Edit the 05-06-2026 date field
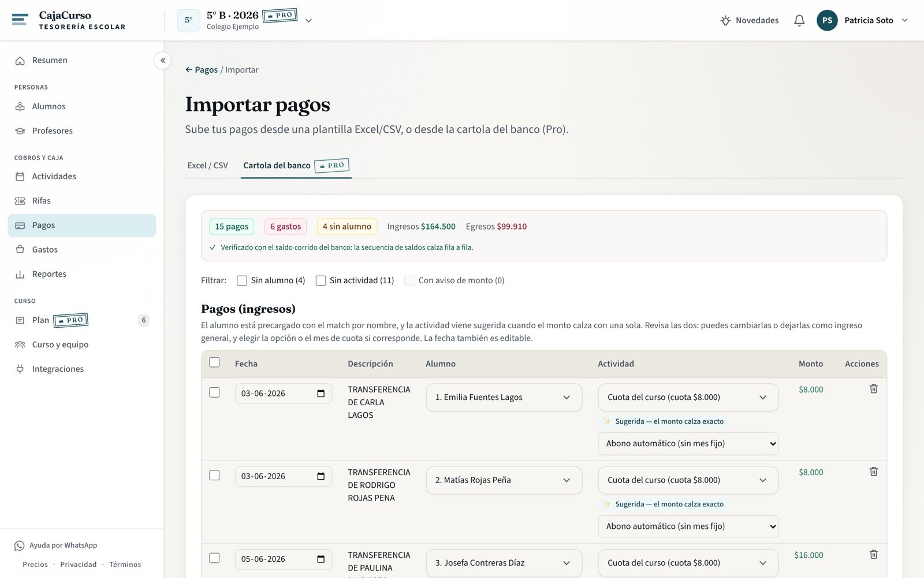The image size is (924, 578). 284,559
